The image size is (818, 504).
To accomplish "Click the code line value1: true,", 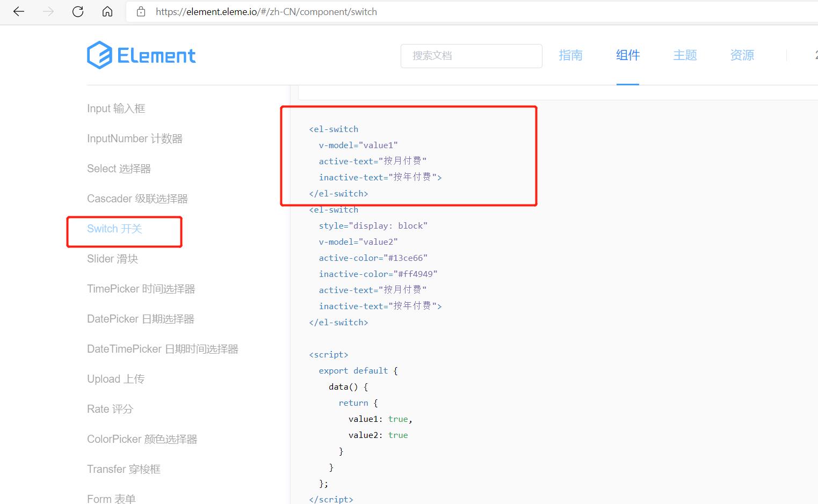I will tap(380, 419).
